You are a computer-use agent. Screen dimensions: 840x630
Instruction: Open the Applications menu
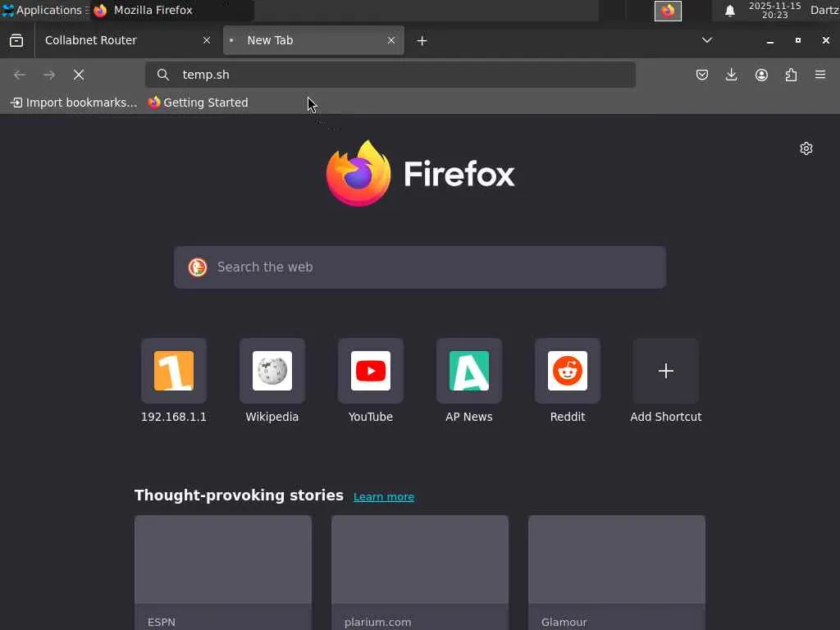click(x=45, y=10)
